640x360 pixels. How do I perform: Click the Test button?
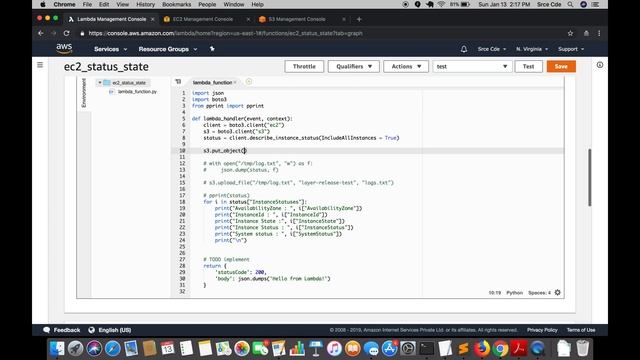pyautogui.click(x=528, y=66)
